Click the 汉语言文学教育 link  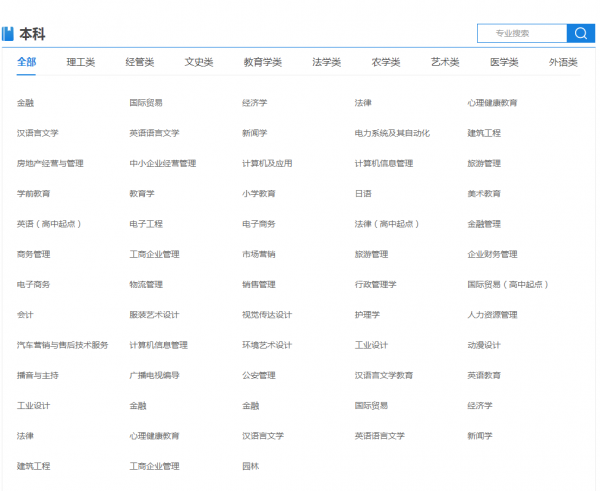(x=384, y=375)
